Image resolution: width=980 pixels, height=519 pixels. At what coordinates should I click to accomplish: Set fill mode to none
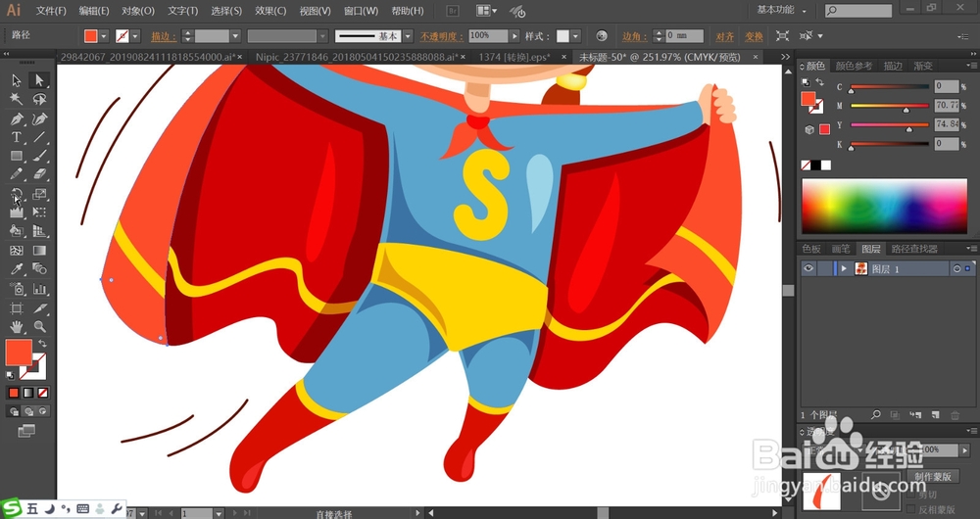coord(42,393)
